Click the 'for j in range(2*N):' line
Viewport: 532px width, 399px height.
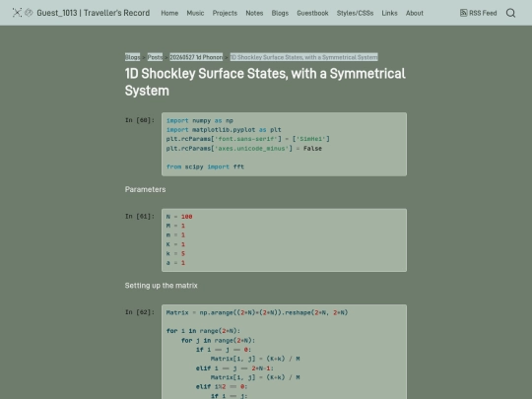(x=218, y=340)
